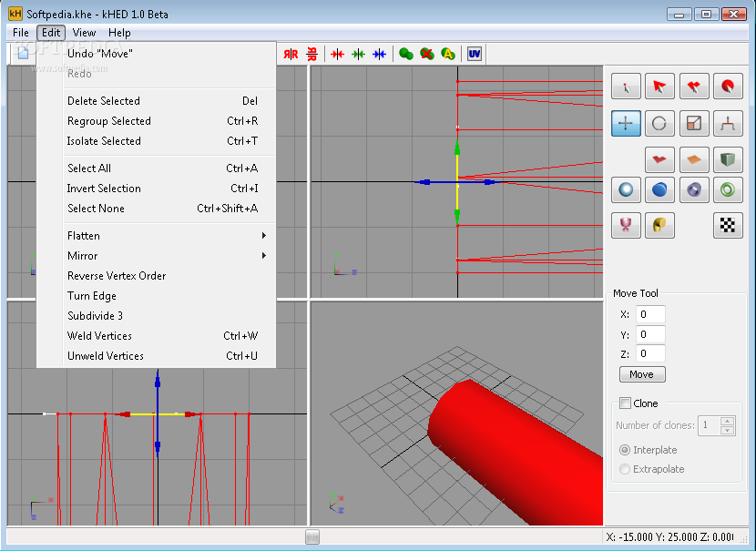Click the Move Tool Y input field

[650, 334]
